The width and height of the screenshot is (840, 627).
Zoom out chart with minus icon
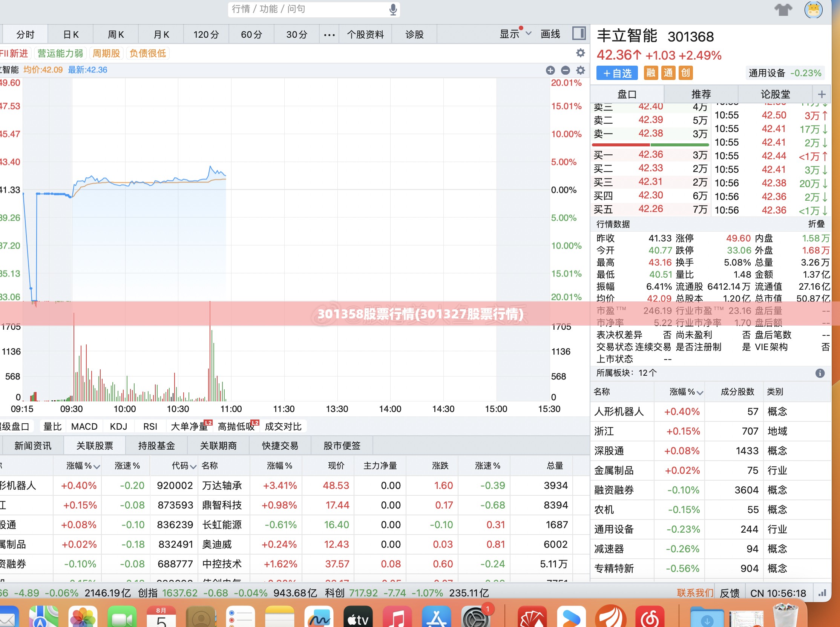[565, 70]
